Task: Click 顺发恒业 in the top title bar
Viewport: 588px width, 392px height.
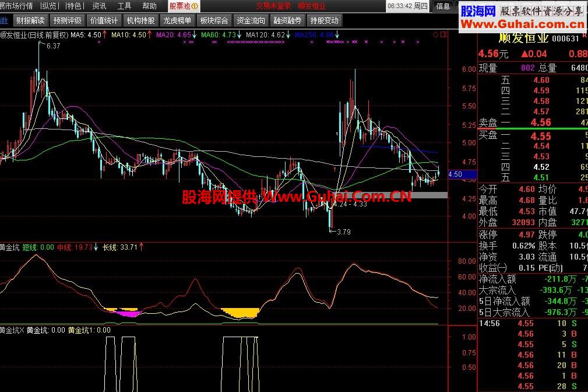Action: 312,6
